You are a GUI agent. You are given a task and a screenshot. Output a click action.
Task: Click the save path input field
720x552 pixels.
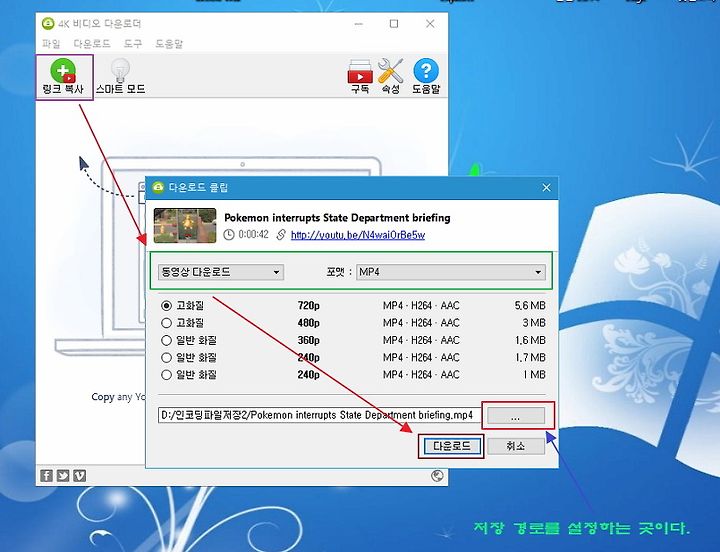click(320, 415)
